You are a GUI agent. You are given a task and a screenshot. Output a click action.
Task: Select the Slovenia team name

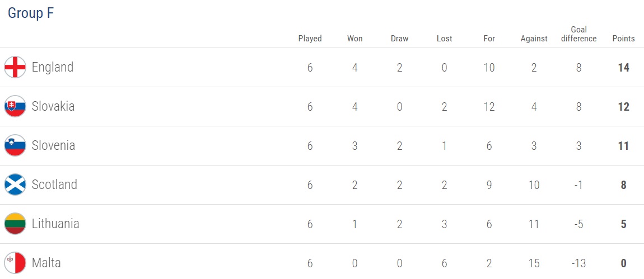click(x=53, y=146)
